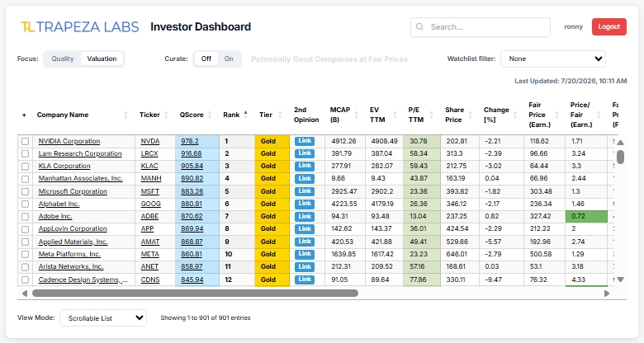Open the APP ticker link

[x=147, y=229]
